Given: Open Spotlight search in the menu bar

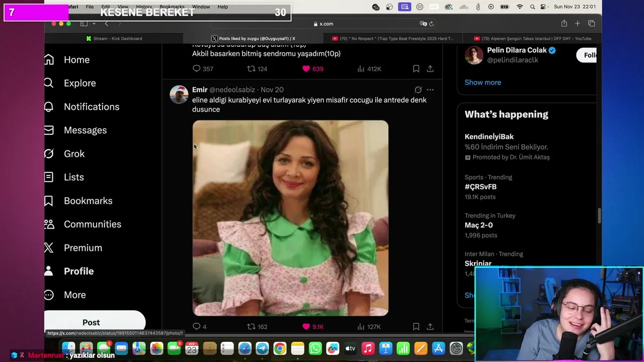Looking at the screenshot, I should tap(532, 7).
